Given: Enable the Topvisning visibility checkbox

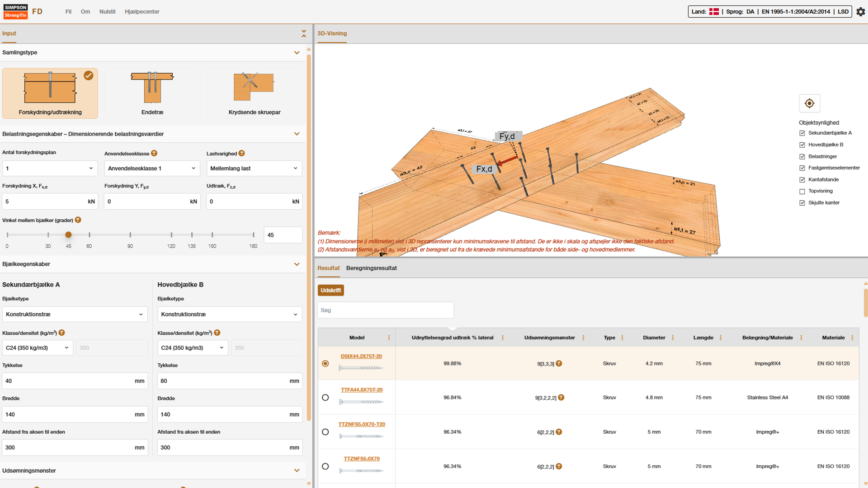Looking at the screenshot, I should (x=802, y=191).
